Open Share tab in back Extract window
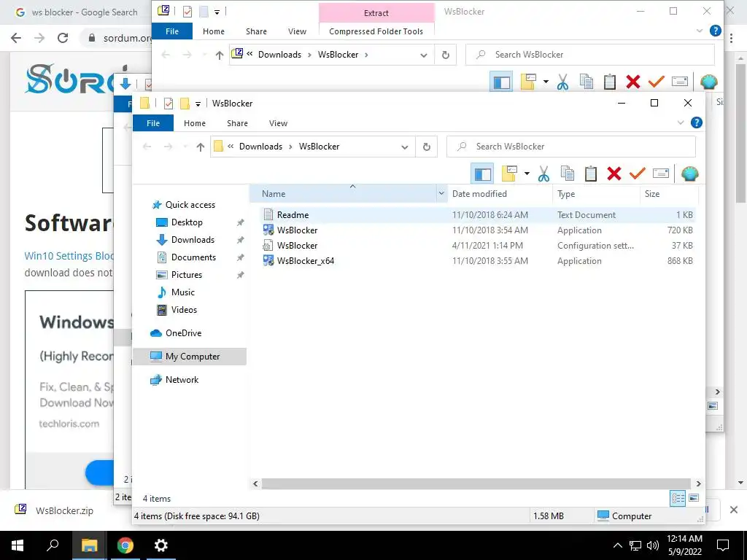The height and width of the screenshot is (560, 747). (x=256, y=31)
